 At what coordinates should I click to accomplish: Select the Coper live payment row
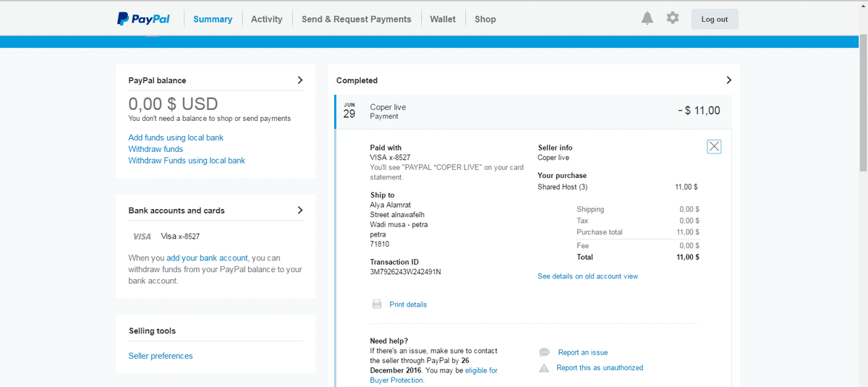(532, 111)
